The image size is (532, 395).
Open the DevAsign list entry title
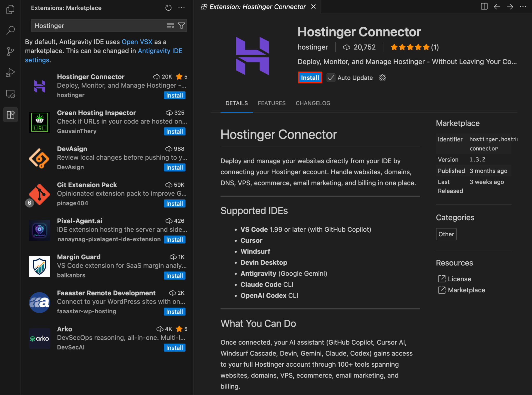[x=72, y=149]
